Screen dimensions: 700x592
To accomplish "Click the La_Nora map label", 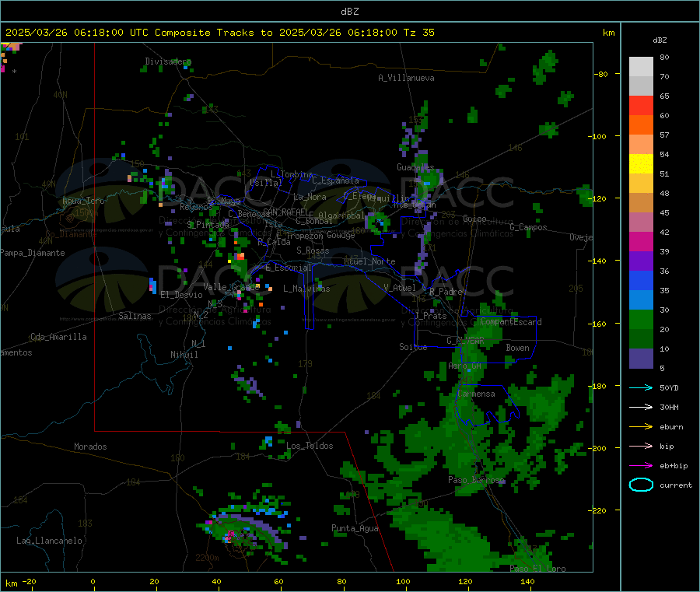I will [310, 197].
